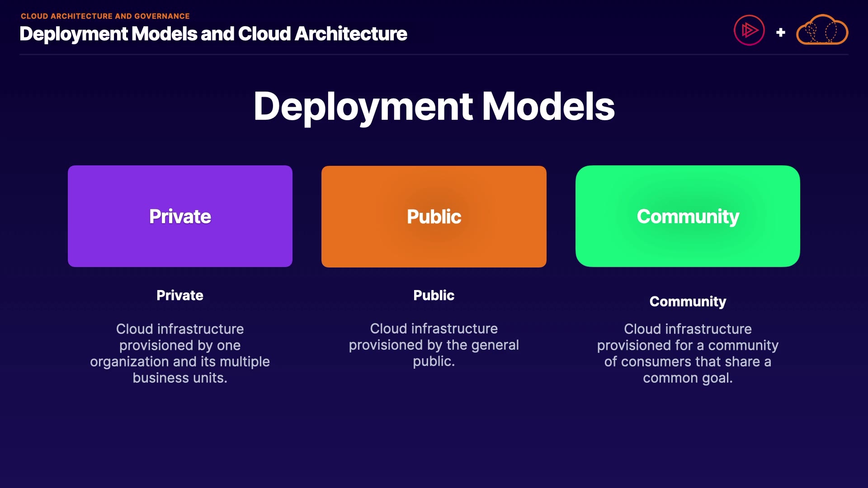This screenshot has height=488, width=868.
Task: Click the horizontal divider under the title
Action: [434, 54]
